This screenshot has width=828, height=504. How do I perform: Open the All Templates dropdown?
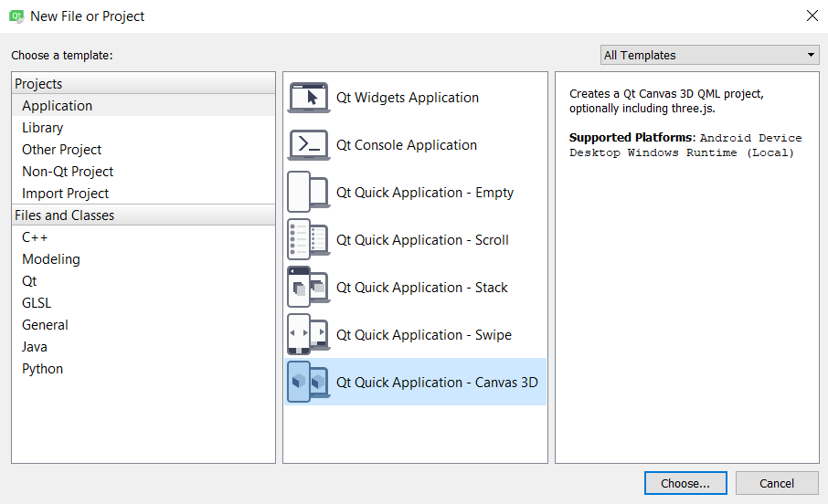click(x=709, y=55)
